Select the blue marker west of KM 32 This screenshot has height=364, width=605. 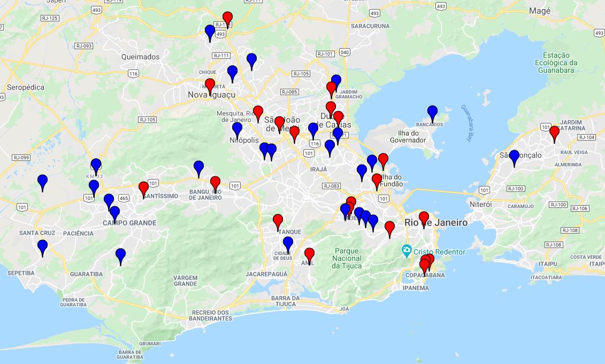pyautogui.click(x=42, y=182)
